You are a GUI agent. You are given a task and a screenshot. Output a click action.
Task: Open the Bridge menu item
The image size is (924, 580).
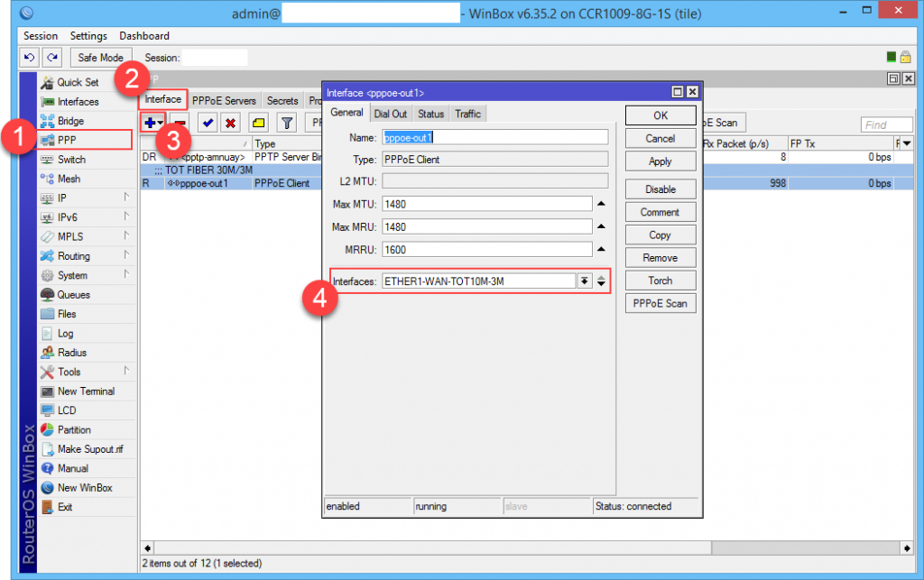[x=70, y=121]
